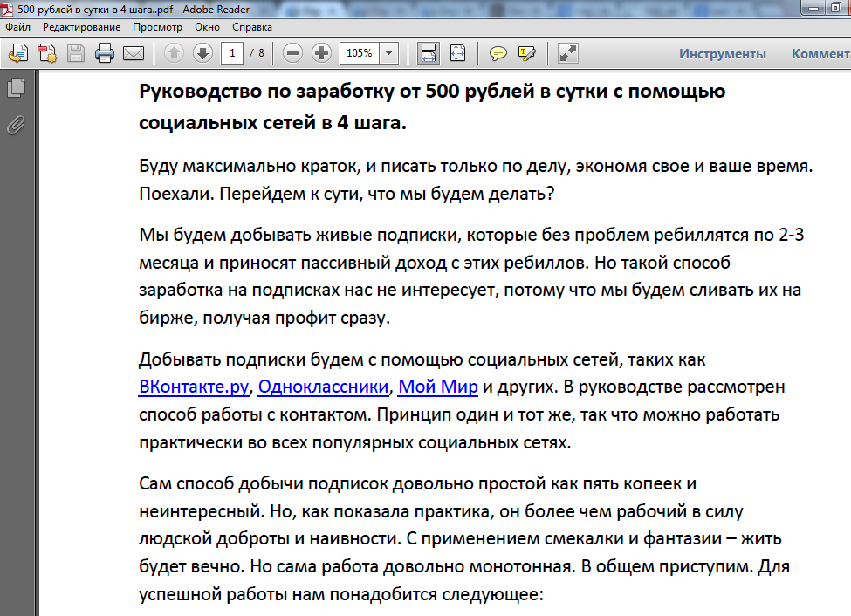
Task: Click the text 'успешной работы нам понадобится следующее:'
Action: (x=340, y=594)
